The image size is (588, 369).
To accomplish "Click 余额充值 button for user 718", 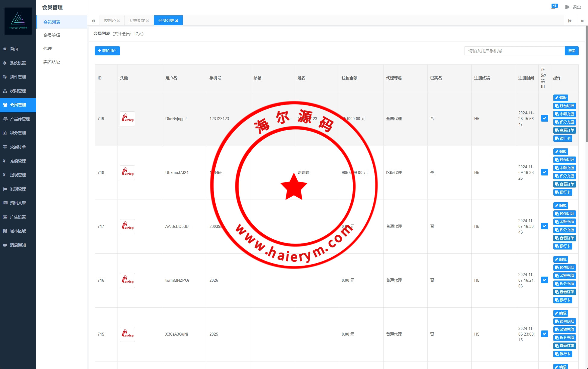I will click(x=565, y=168).
